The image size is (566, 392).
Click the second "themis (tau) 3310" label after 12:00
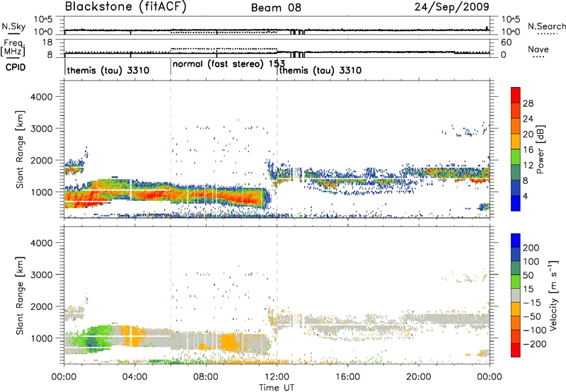coord(320,70)
